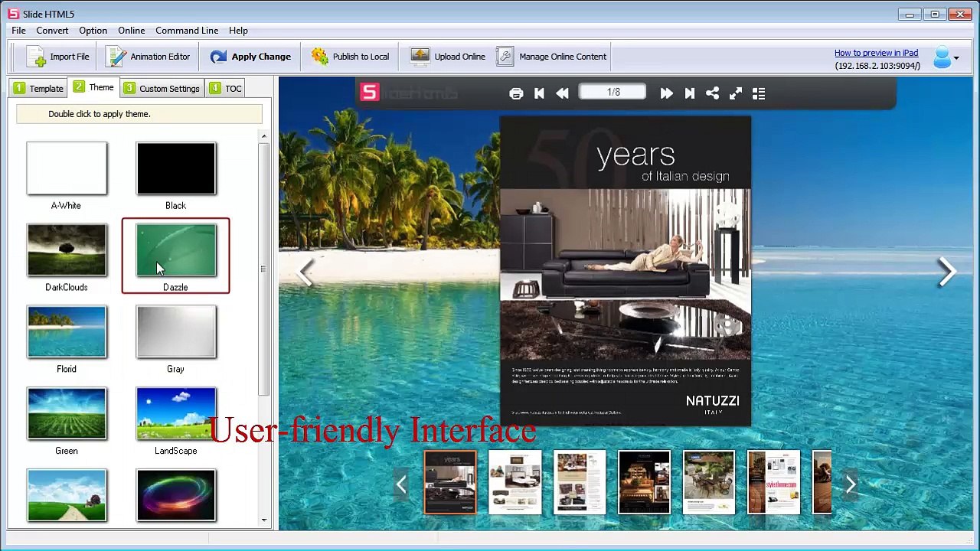
Task: Click the theme list scroll down arrow
Action: pyautogui.click(x=264, y=520)
